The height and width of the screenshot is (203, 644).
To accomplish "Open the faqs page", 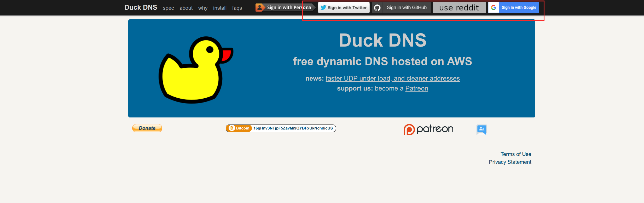I will point(237,8).
